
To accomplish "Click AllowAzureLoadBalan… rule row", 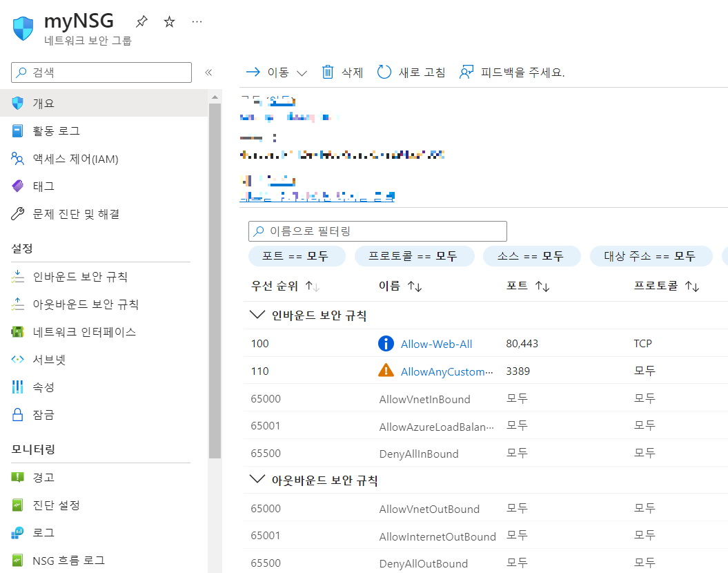I will (486, 426).
